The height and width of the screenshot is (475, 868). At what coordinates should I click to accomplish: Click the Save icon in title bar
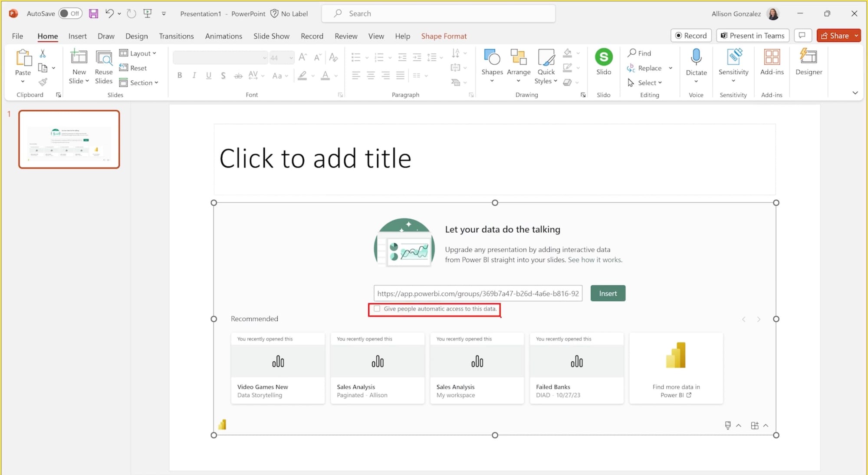coord(93,13)
